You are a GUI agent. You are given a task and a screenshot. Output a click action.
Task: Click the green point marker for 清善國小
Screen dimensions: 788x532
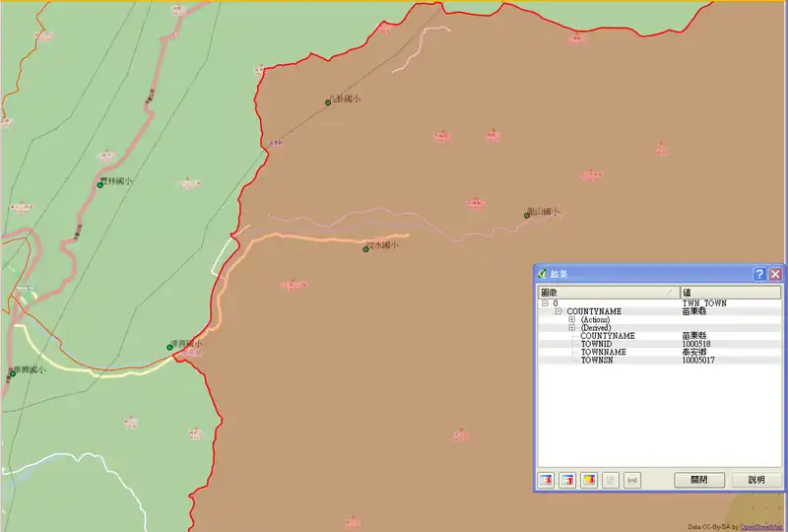[169, 346]
